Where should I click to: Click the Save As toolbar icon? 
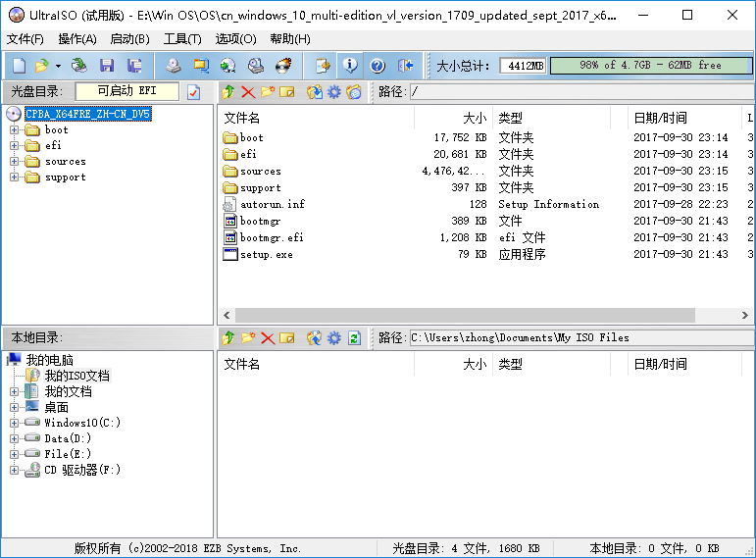point(134,65)
